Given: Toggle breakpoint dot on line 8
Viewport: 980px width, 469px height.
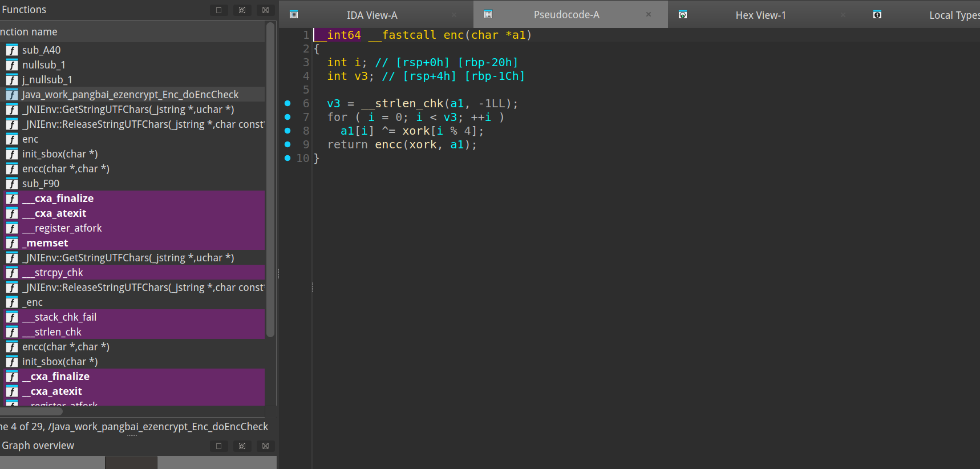Looking at the screenshot, I should [287, 131].
